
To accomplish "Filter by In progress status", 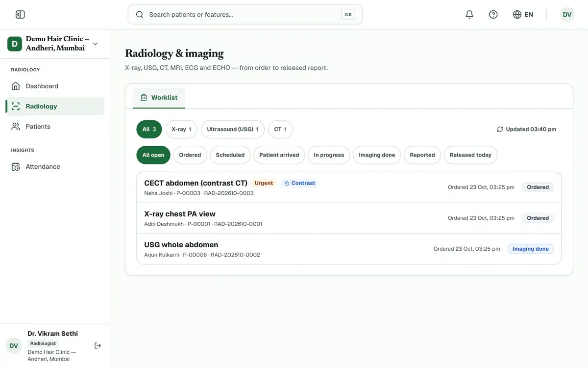I will tap(329, 155).
